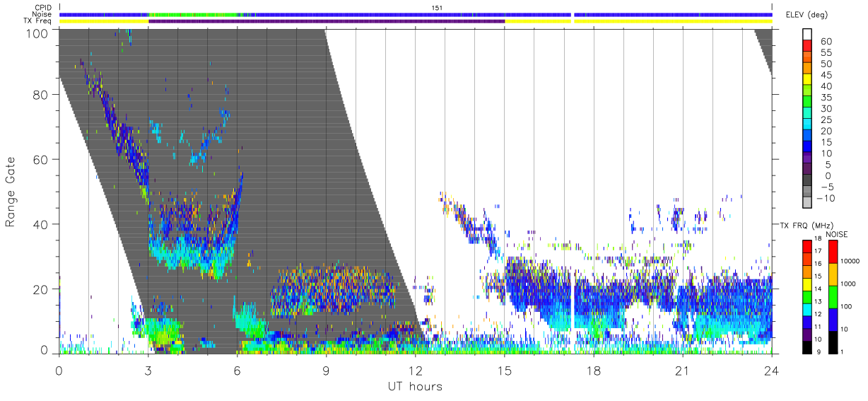
Task: Click UT hours tick label 9
Action: click(x=326, y=370)
